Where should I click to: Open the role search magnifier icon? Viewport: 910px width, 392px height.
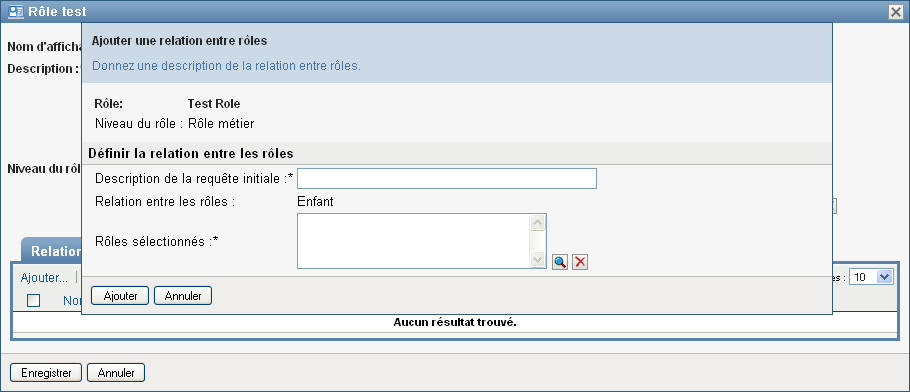coord(559,262)
